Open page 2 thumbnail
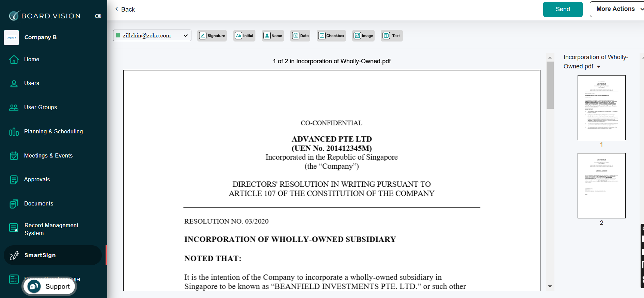Viewport: 644px width, 298px height. point(601,186)
